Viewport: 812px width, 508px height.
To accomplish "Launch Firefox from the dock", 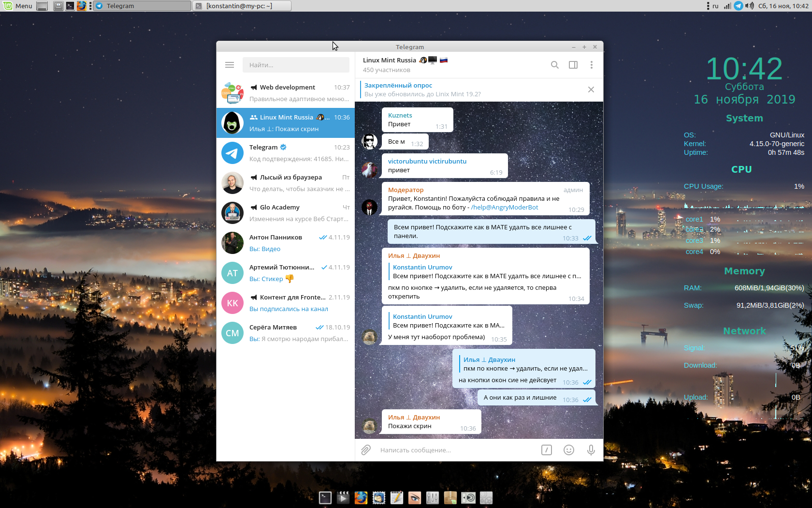I will (x=361, y=497).
